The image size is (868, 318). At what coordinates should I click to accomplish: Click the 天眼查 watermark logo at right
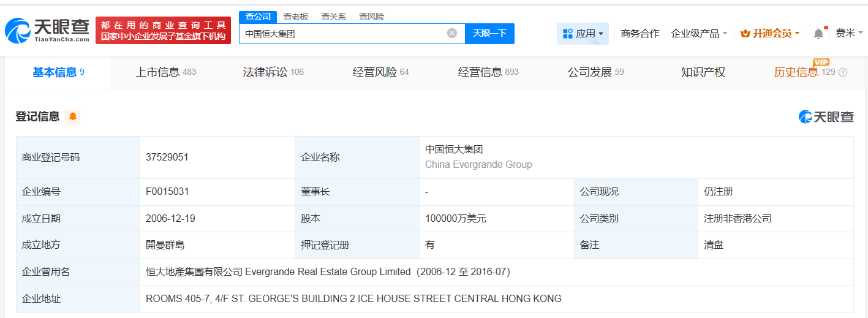point(826,116)
